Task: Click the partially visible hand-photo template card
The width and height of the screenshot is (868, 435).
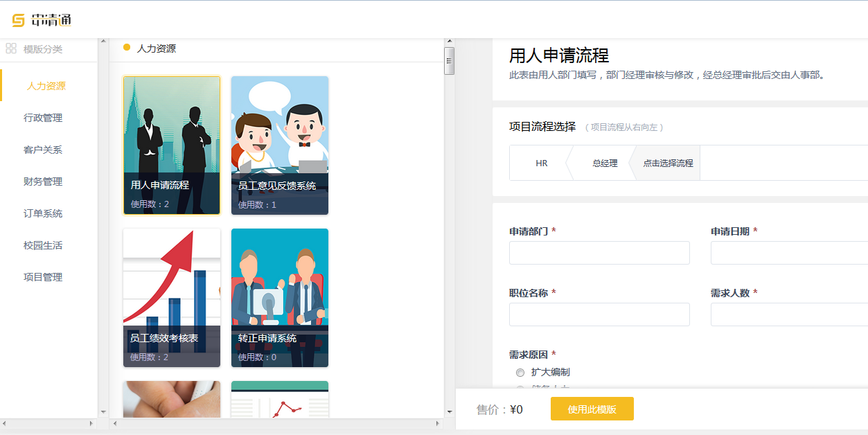Action: tap(172, 400)
